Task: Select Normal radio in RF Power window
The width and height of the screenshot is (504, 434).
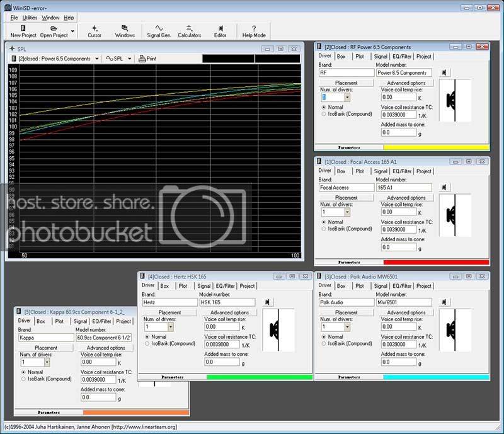Action: pyautogui.click(x=324, y=107)
